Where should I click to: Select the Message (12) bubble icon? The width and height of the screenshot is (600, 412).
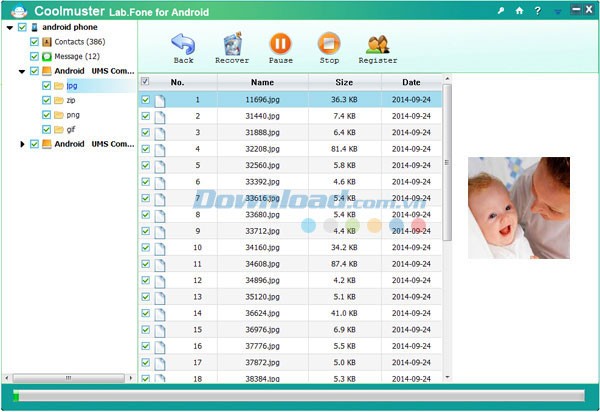[47, 57]
